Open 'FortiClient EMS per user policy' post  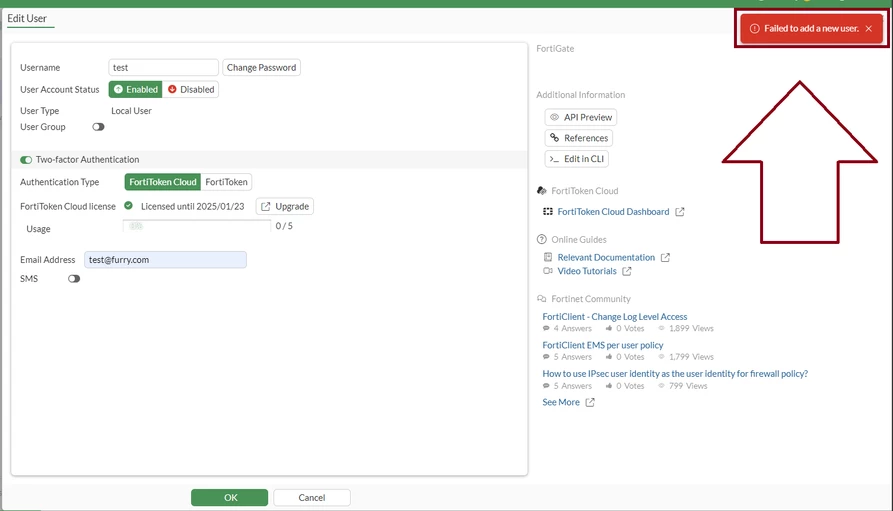(x=603, y=345)
